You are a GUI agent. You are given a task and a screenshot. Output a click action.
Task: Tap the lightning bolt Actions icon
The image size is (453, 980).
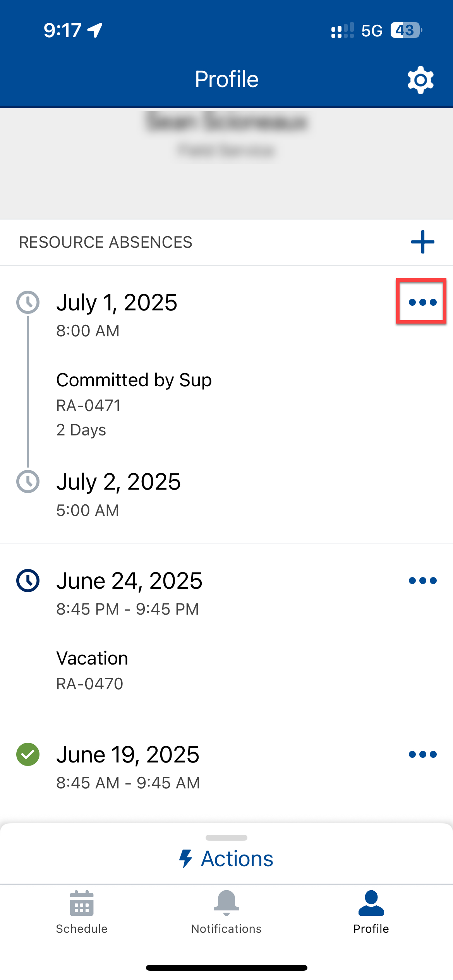186,859
